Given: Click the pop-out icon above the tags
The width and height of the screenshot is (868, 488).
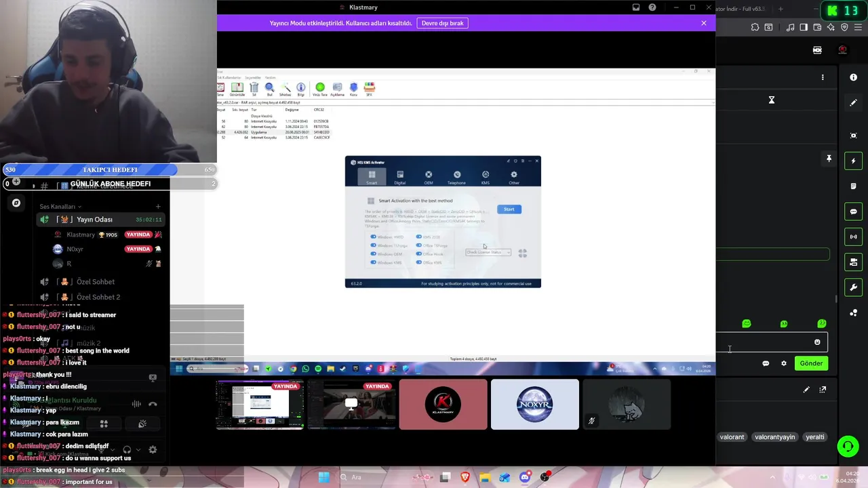Looking at the screenshot, I should (823, 390).
